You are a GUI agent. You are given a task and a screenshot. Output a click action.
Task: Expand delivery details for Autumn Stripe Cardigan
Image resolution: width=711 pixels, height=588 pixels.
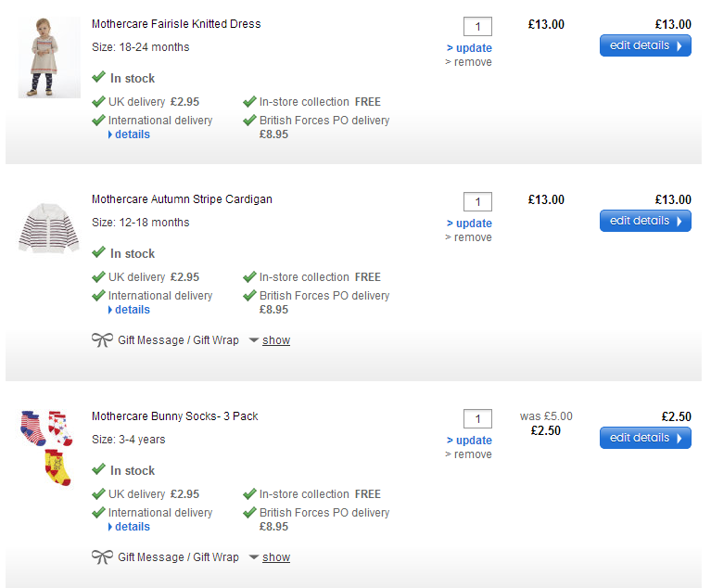(129, 310)
